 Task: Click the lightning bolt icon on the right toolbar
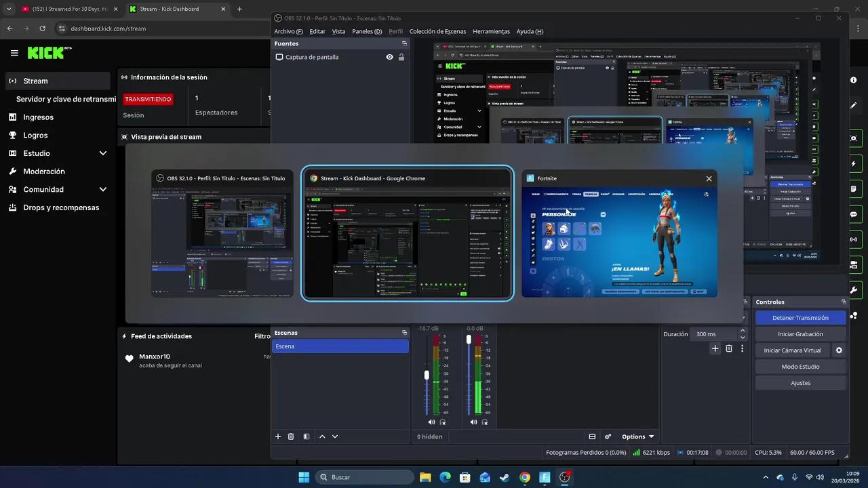853,163
